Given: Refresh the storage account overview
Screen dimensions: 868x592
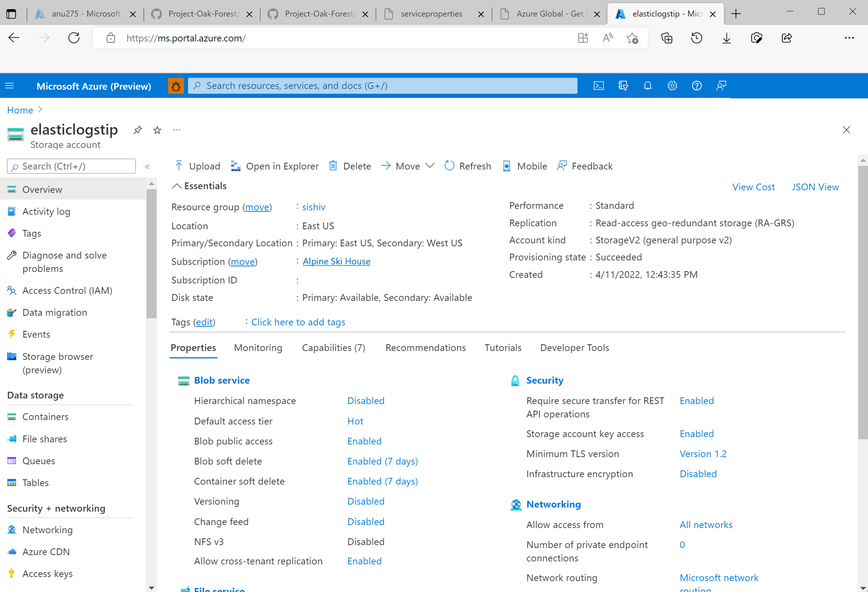Looking at the screenshot, I should (x=467, y=166).
